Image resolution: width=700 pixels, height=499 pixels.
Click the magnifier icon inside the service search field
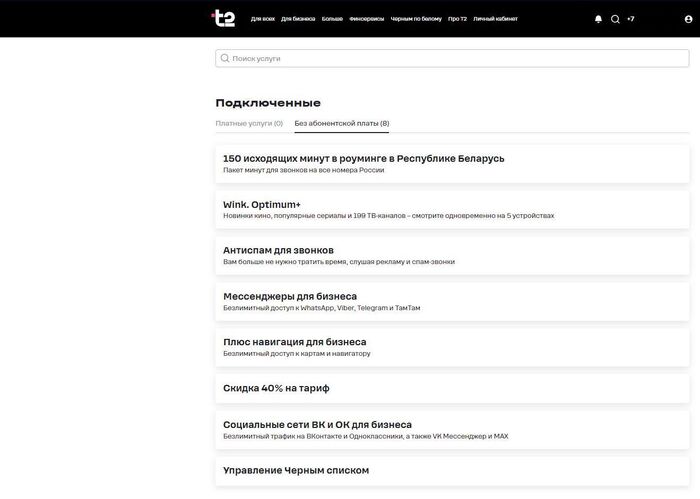[224, 59]
